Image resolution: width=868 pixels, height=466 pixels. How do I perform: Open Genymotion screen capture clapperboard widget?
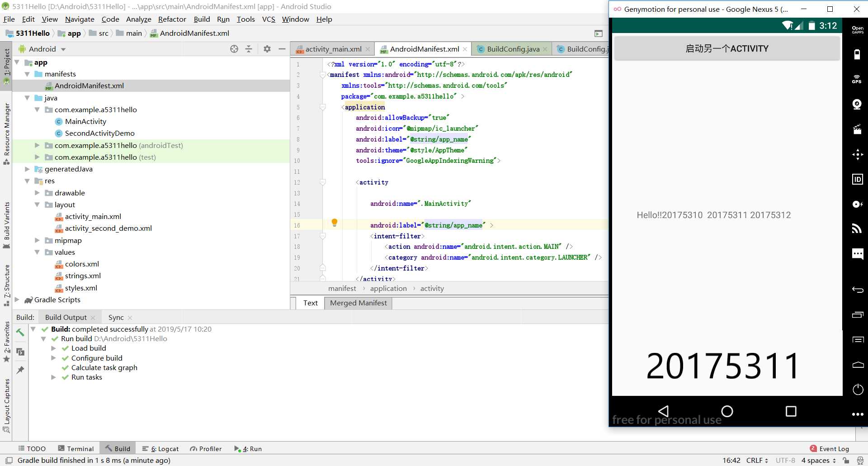click(857, 129)
